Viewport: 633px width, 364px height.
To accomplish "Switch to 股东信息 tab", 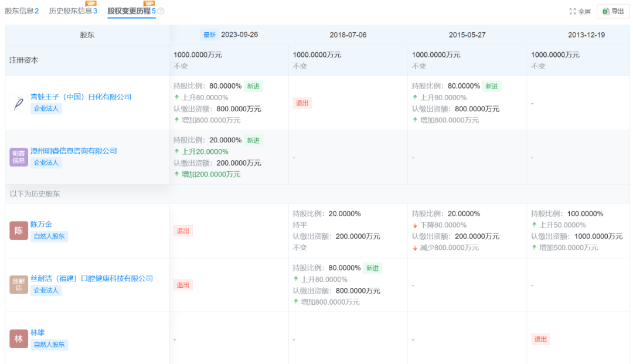I will coord(22,11).
